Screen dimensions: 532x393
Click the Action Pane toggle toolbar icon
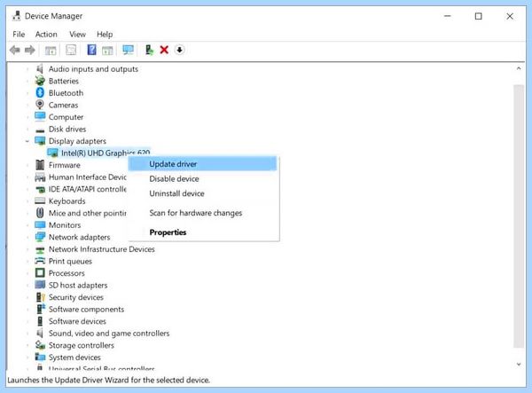[107, 51]
